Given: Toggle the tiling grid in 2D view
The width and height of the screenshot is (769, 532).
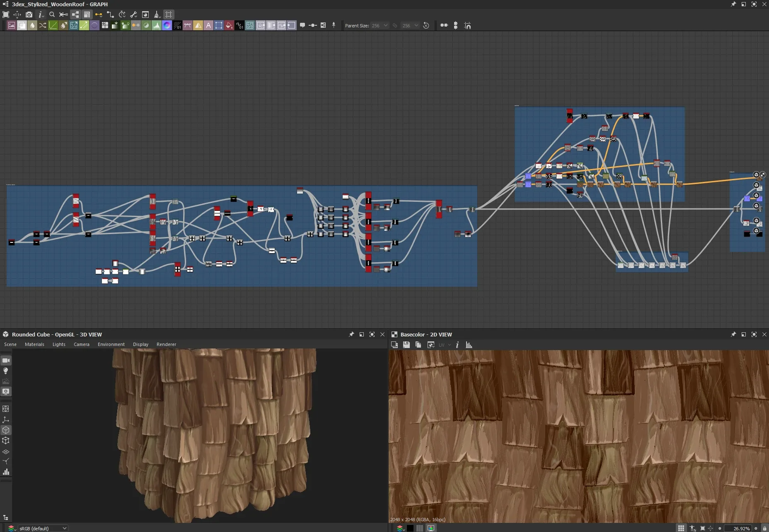Looking at the screenshot, I should click(681, 528).
